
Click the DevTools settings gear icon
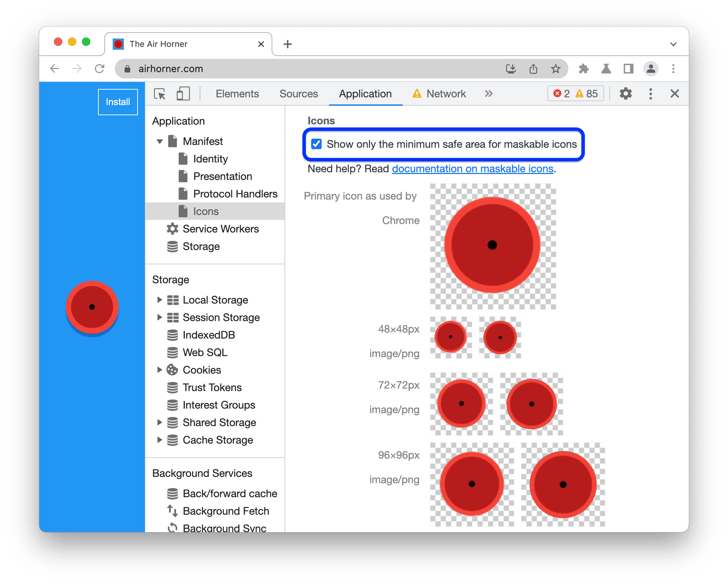626,94
